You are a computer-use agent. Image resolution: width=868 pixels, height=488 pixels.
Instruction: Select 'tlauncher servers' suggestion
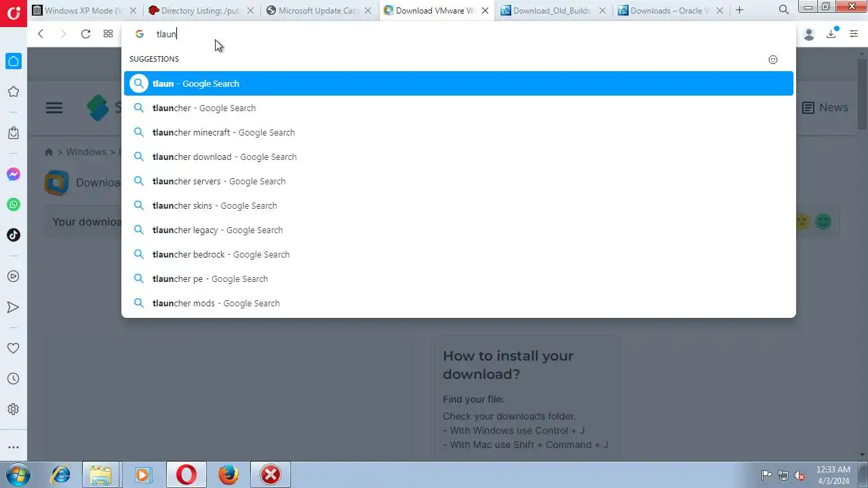[458, 181]
